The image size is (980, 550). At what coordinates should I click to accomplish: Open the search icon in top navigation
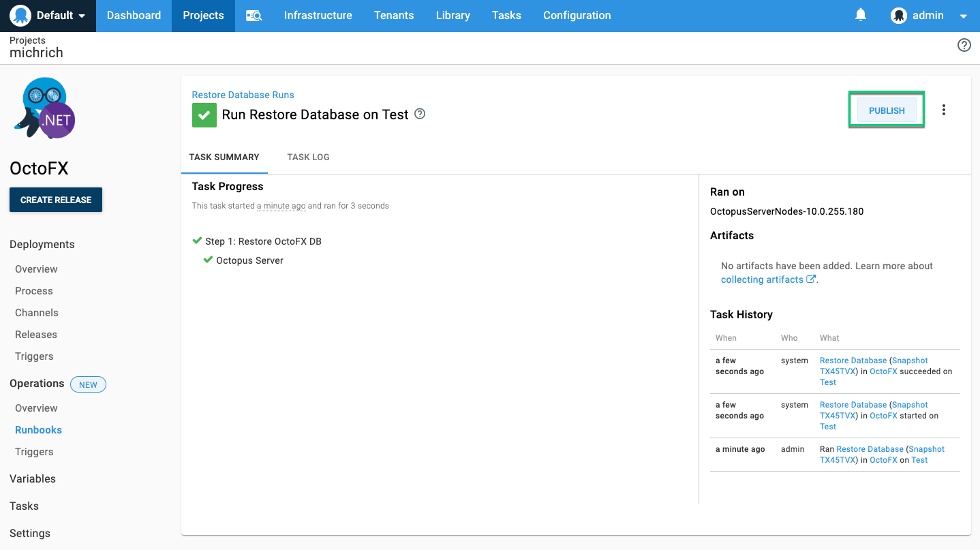pos(253,15)
